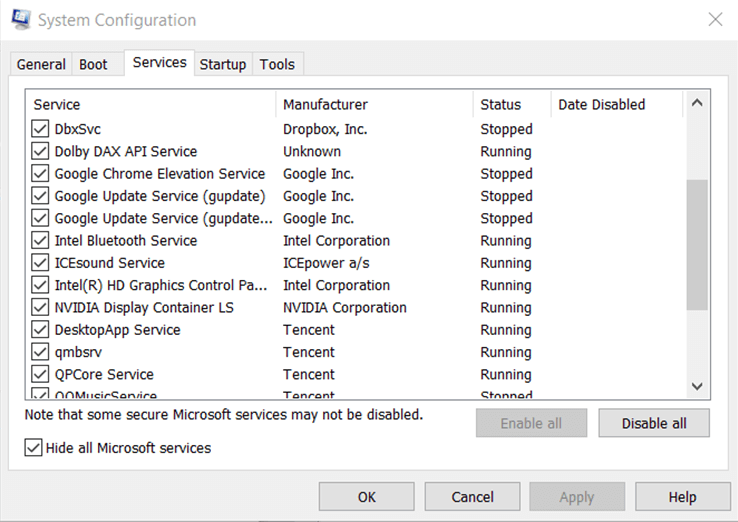738x522 pixels.
Task: Select the QPCore Service row name
Action: coord(104,374)
